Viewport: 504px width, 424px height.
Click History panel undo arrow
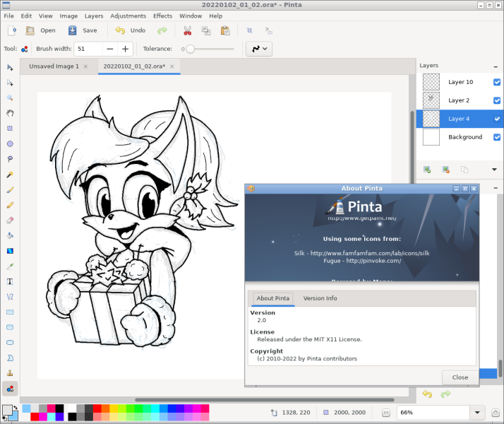tap(427, 394)
